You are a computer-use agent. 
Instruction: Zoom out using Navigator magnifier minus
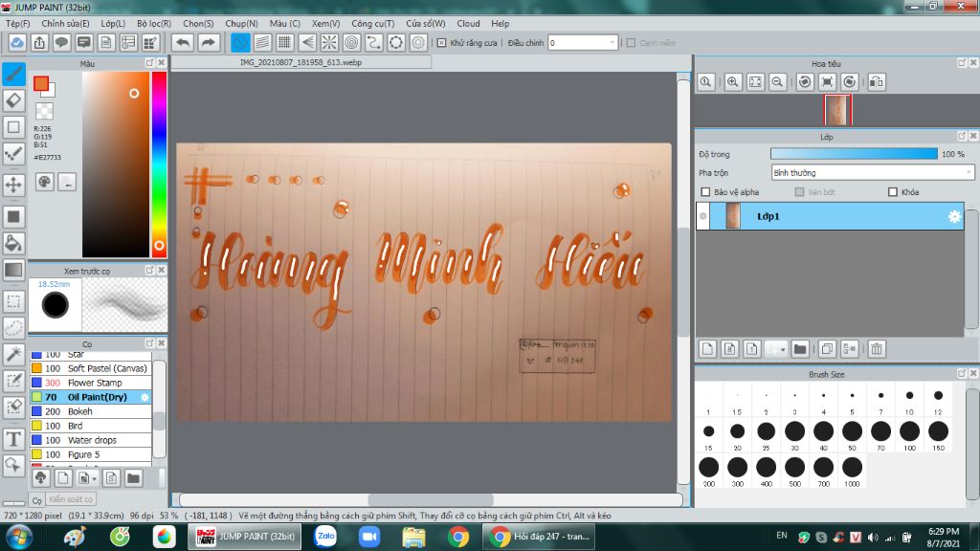pos(777,82)
